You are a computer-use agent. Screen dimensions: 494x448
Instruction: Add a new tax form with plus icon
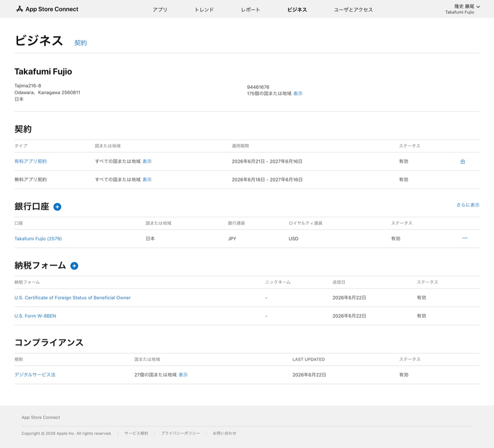pos(74,266)
